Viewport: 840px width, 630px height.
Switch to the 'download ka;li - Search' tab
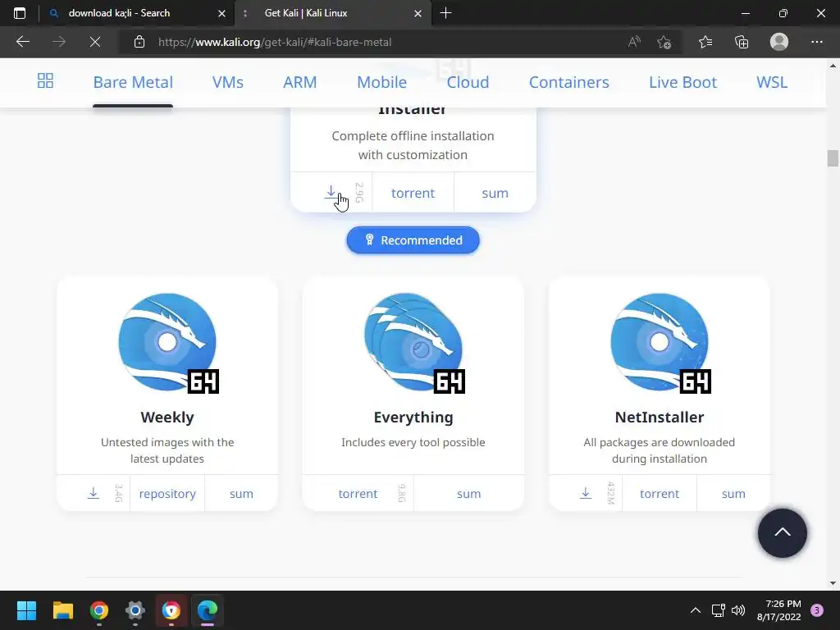120,13
